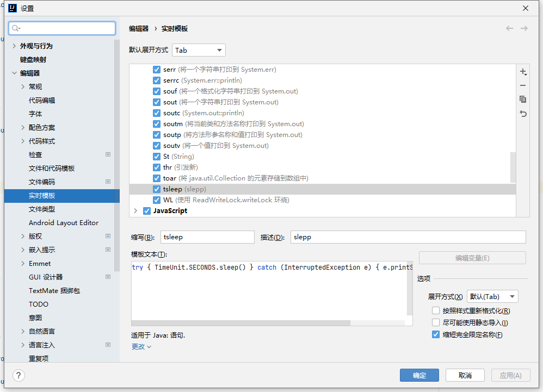The image size is (543, 392).
Task: Click the template text horizontal scrollbar
Action: tap(240, 323)
